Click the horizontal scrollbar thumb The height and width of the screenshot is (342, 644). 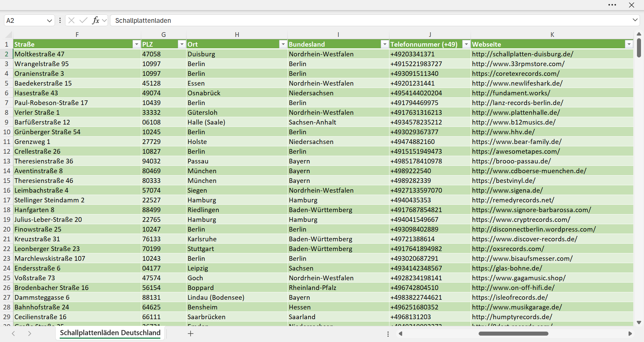tap(513, 334)
